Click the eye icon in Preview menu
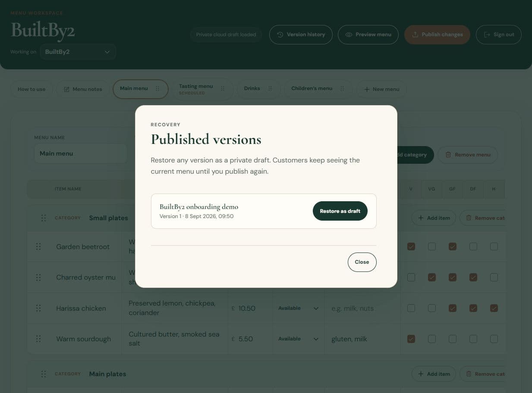 (x=349, y=34)
